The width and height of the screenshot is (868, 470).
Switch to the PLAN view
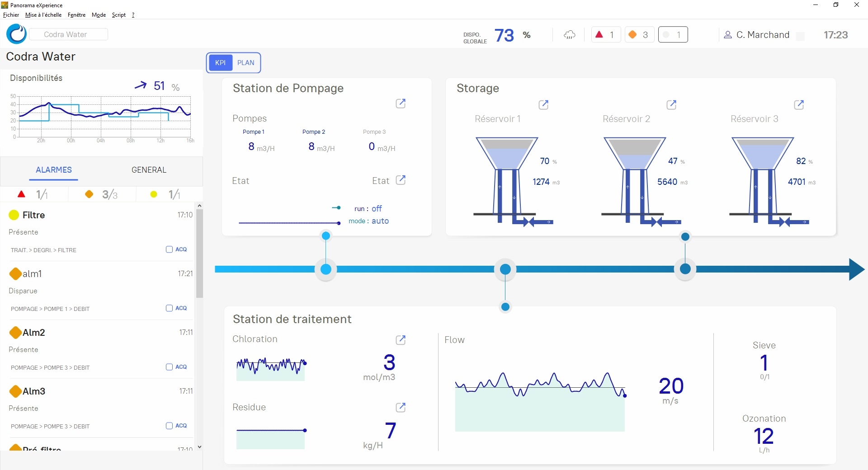(x=245, y=63)
